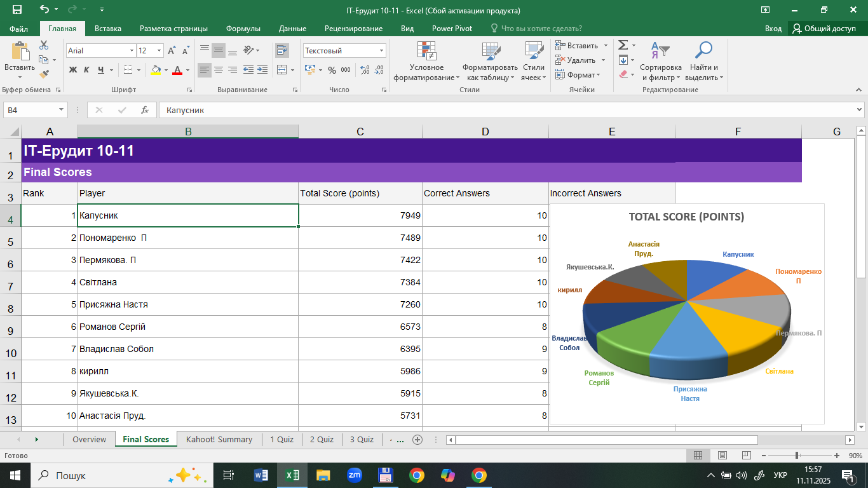
Task: Click the Percent style icon
Action: [x=332, y=70]
